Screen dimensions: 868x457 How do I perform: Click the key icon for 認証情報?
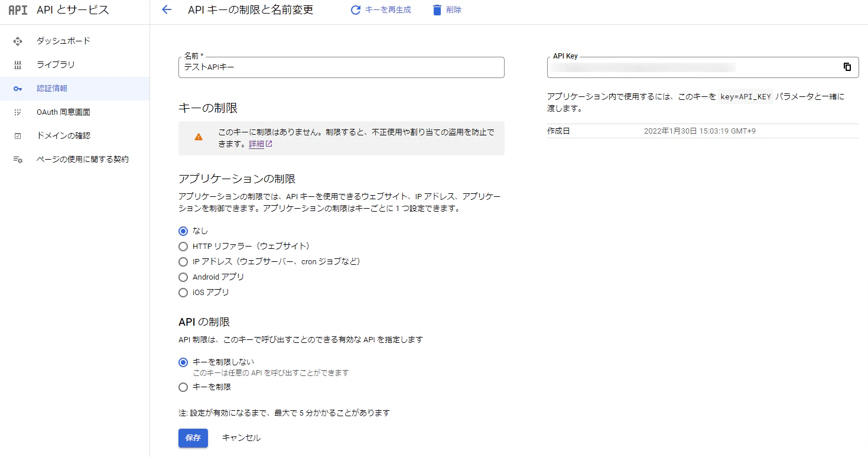tap(18, 89)
